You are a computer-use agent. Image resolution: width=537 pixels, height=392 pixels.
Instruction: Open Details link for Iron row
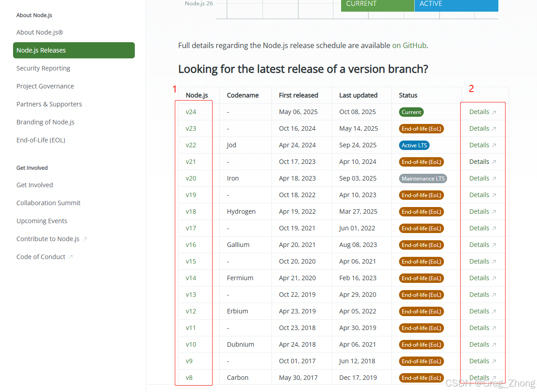point(483,178)
